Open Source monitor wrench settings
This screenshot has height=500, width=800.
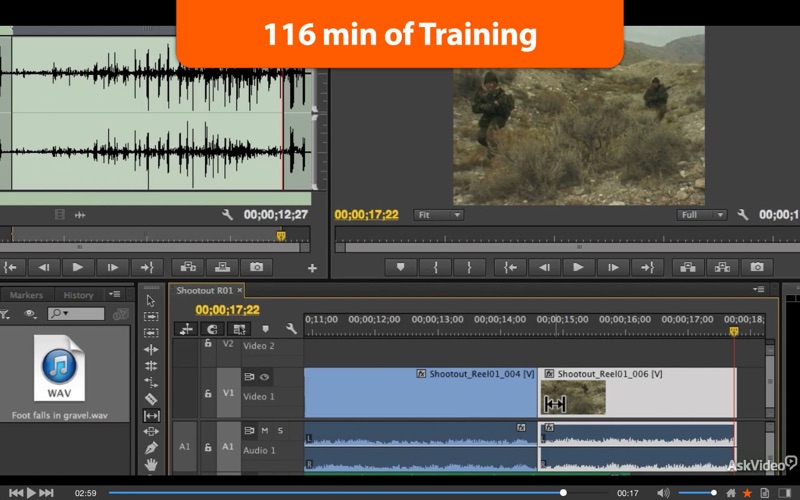tap(228, 215)
